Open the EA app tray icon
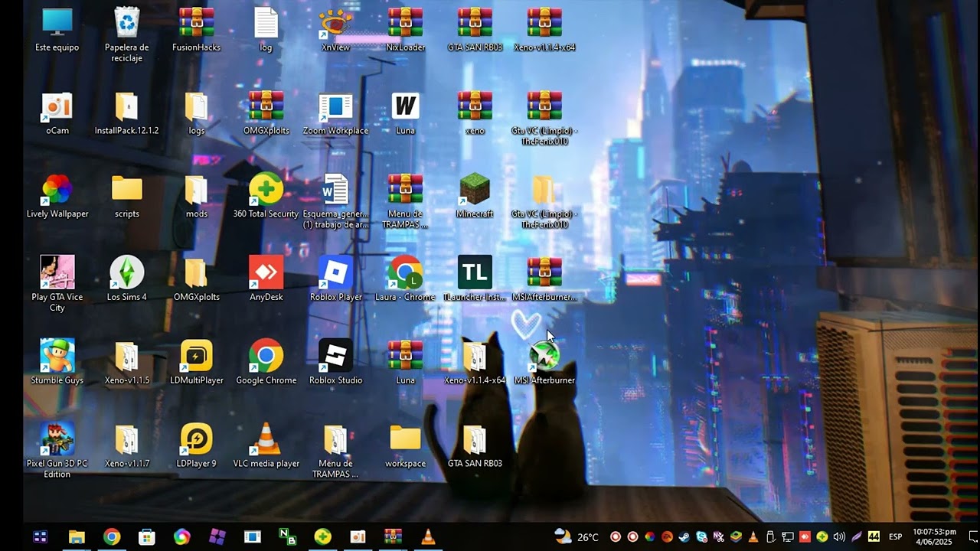This screenshot has width=980, height=551. click(x=667, y=537)
